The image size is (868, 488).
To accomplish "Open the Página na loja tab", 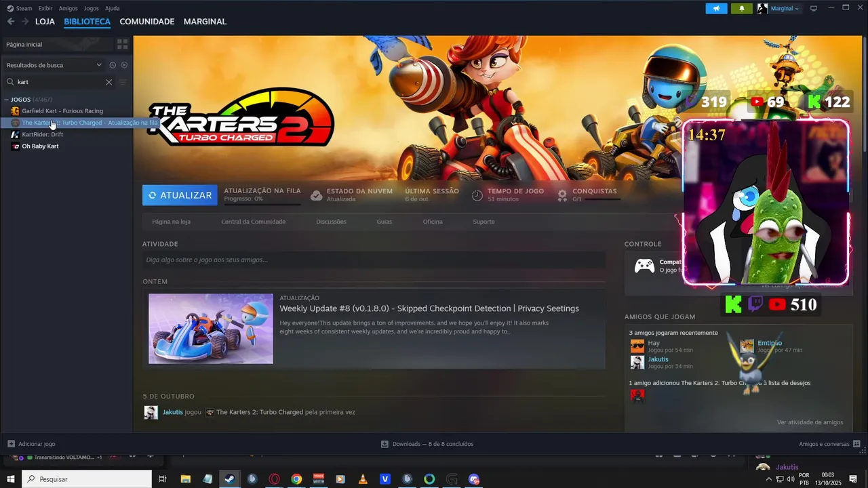I will click(x=171, y=222).
